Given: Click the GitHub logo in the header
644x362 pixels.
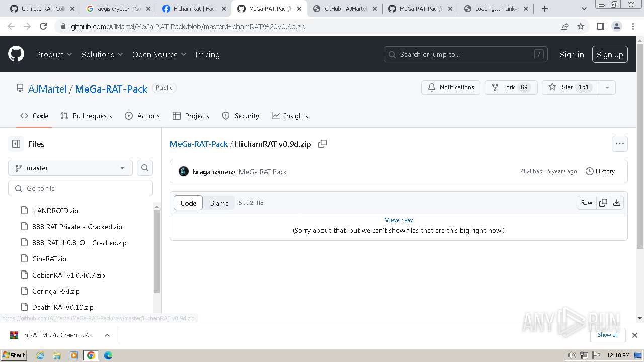Looking at the screenshot, I should [x=16, y=54].
